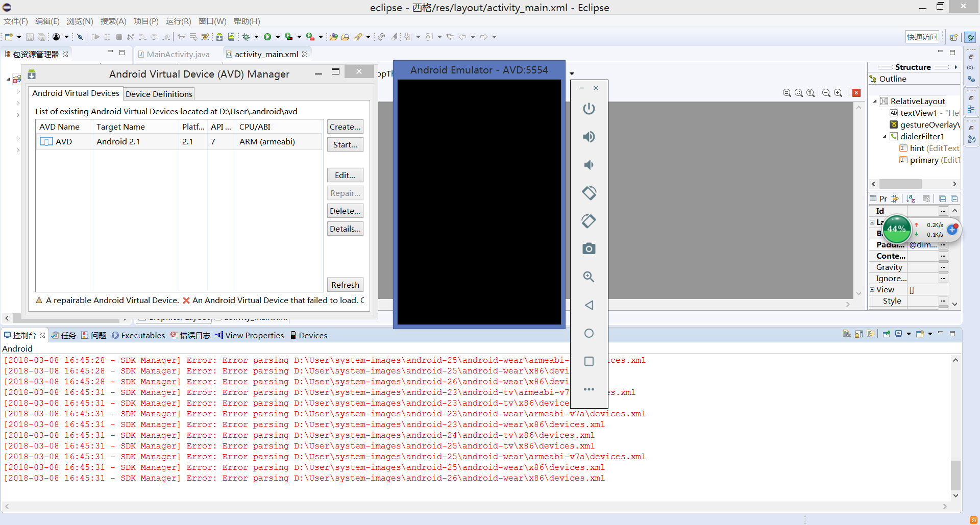
Task: Zoom out on the layout canvas
Action: pyautogui.click(x=826, y=93)
